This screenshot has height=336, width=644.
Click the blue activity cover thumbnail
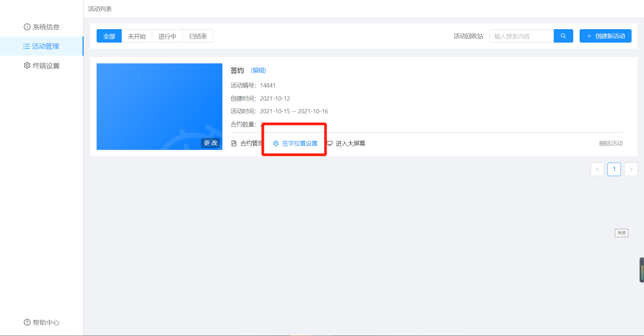[159, 107]
